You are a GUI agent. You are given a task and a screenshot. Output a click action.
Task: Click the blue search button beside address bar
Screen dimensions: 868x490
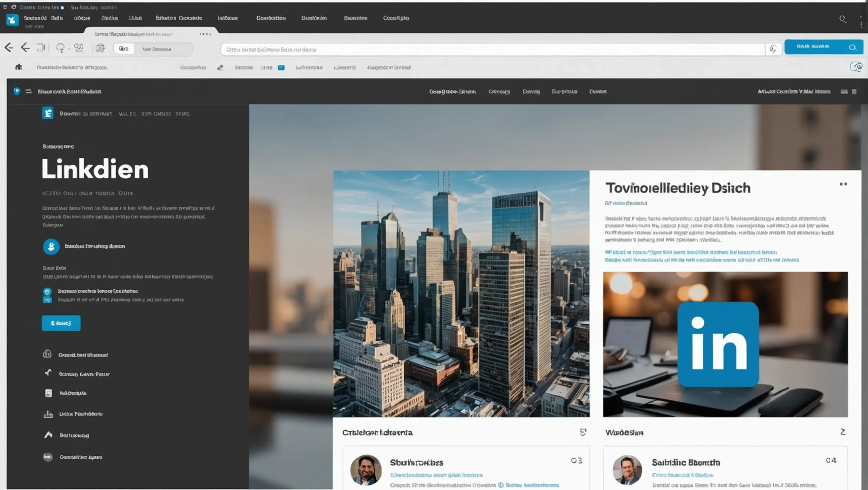tap(824, 47)
